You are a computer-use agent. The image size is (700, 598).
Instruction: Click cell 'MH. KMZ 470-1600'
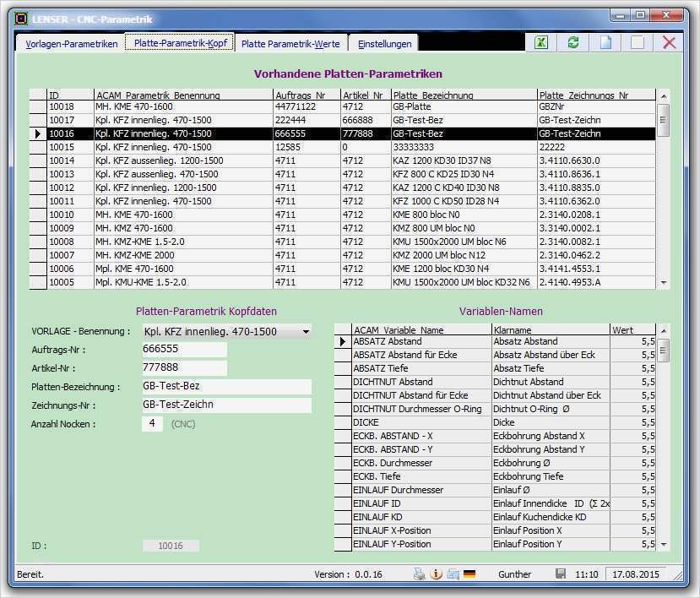pos(183,228)
